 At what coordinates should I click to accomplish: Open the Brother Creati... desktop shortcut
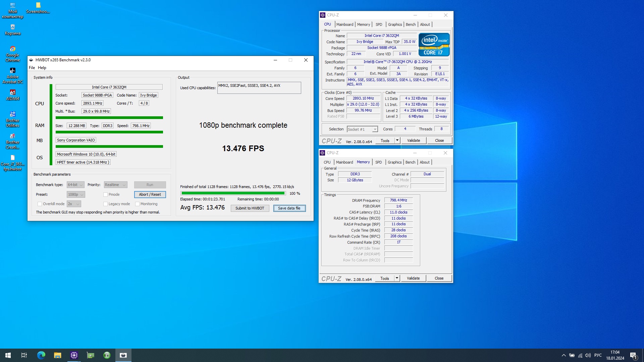pyautogui.click(x=12, y=141)
